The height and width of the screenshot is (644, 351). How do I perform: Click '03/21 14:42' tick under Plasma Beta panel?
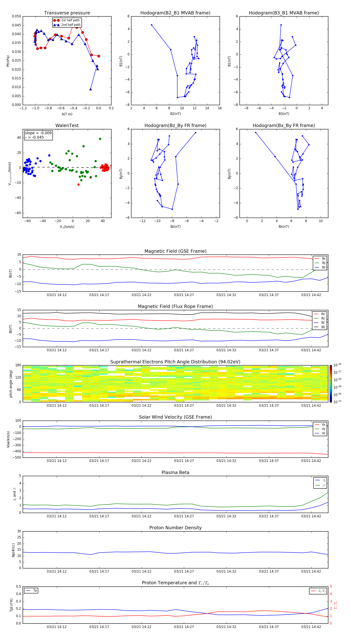click(311, 516)
